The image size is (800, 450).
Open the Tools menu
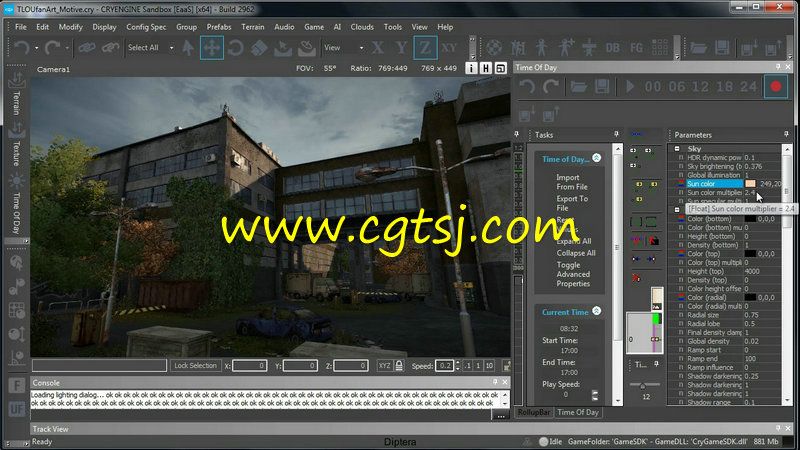(x=392, y=27)
